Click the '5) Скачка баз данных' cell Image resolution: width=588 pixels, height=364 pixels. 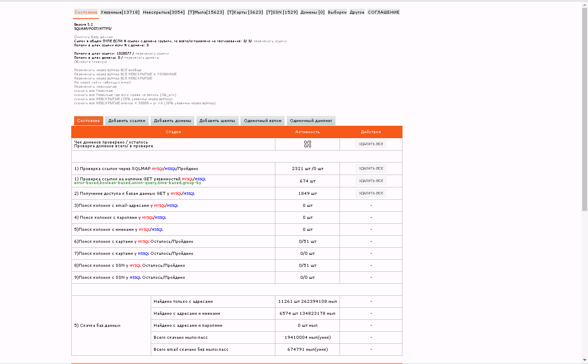pyautogui.click(x=111, y=326)
